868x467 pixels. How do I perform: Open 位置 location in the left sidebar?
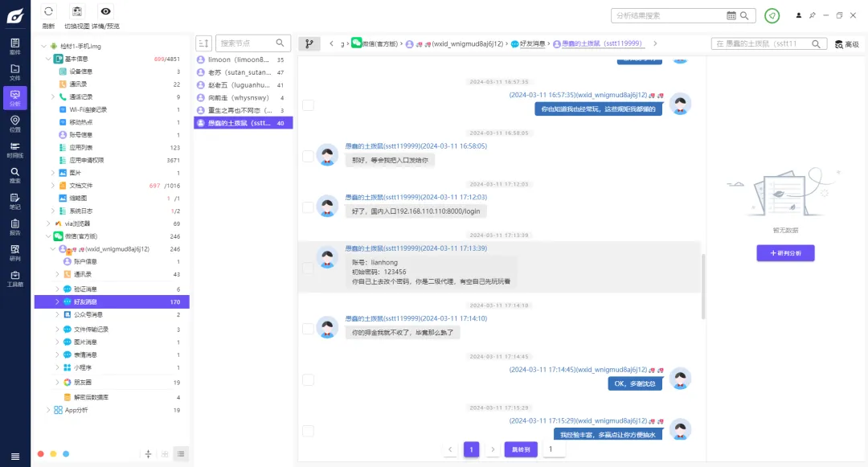pos(15,124)
